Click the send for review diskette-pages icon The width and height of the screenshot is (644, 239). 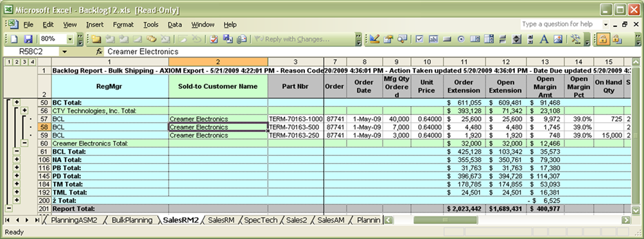(x=227, y=39)
